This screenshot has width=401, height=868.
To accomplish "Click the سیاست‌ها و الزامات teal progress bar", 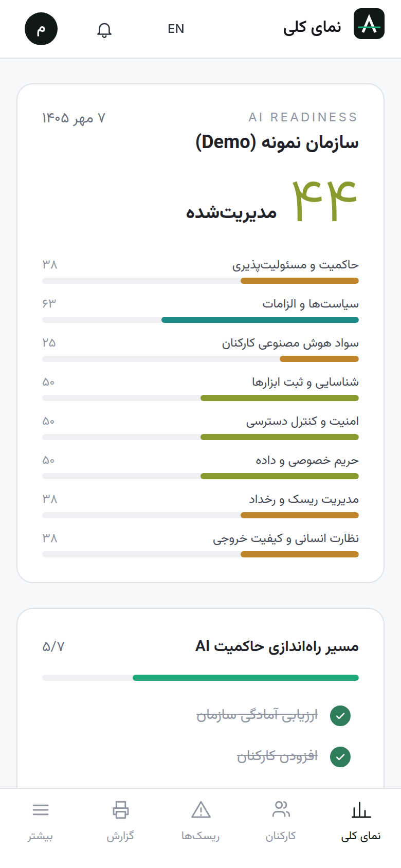I will (x=260, y=320).
